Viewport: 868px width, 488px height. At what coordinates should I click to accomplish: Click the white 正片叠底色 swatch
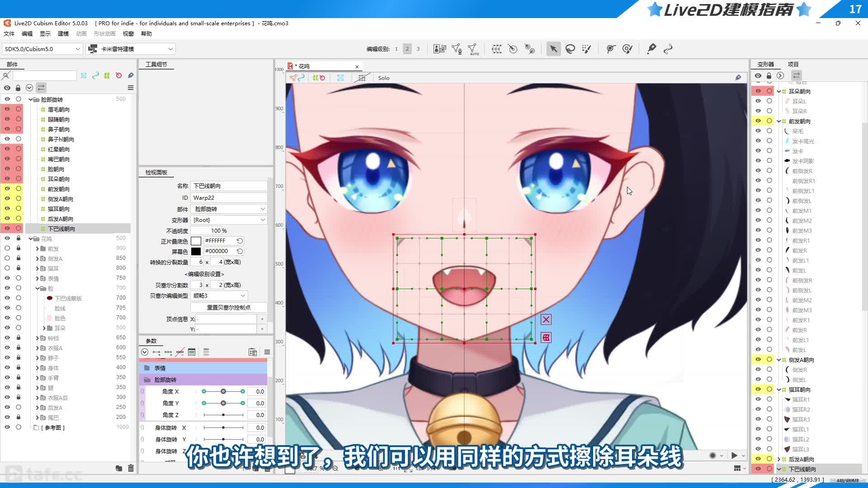(x=196, y=241)
